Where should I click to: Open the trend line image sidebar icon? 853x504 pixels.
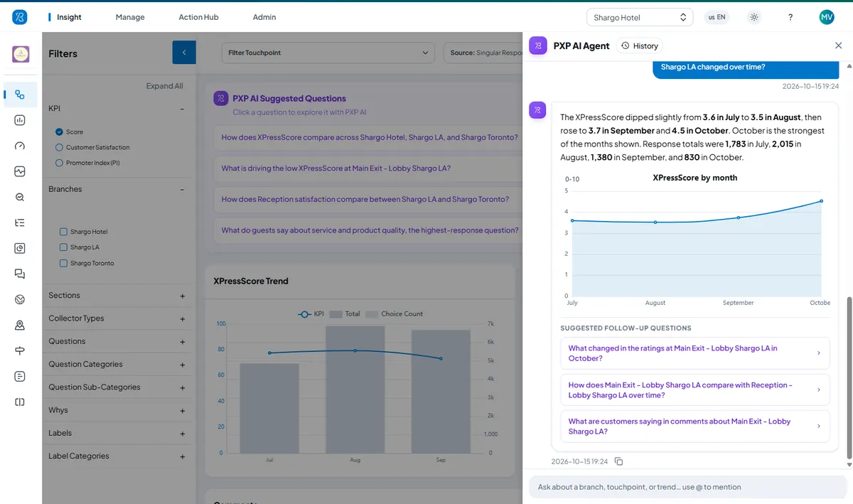pyautogui.click(x=20, y=171)
